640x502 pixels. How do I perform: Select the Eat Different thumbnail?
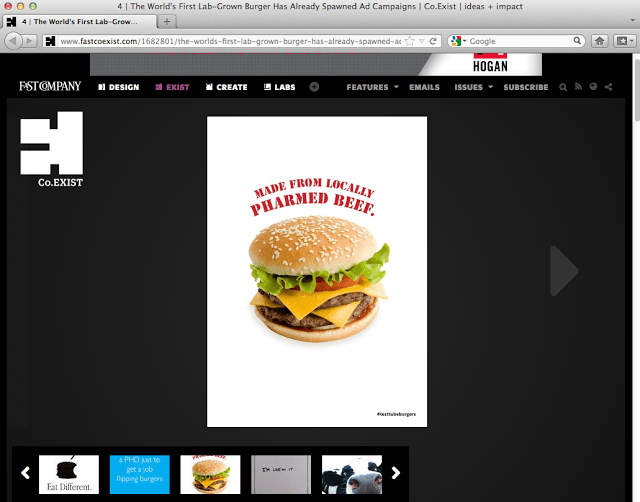coord(69,474)
